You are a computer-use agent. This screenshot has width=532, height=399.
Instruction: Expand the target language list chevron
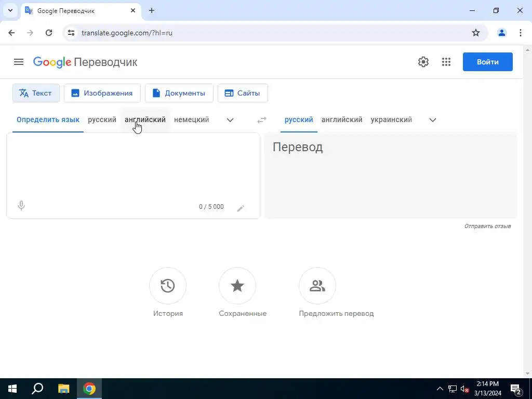(x=433, y=120)
